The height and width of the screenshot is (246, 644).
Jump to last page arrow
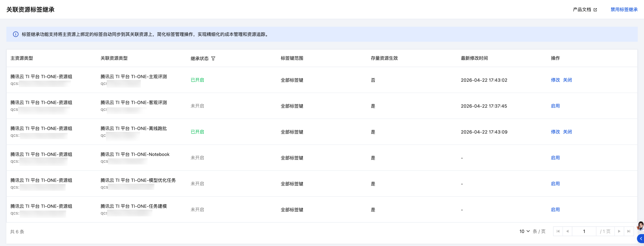tap(629, 231)
